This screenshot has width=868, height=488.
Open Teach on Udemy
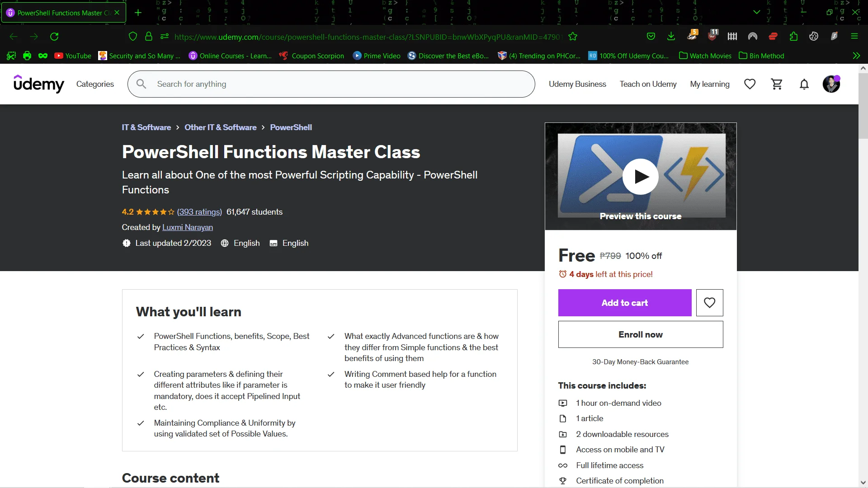tap(648, 84)
